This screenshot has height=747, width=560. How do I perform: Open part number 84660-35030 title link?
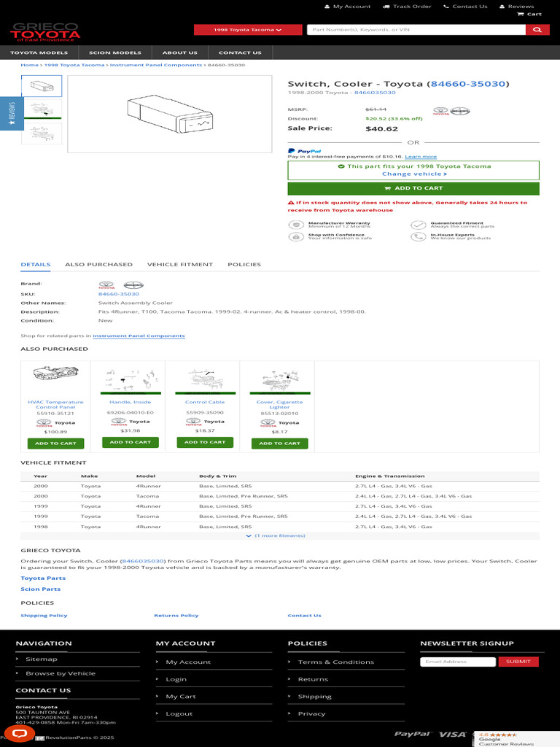click(x=467, y=84)
